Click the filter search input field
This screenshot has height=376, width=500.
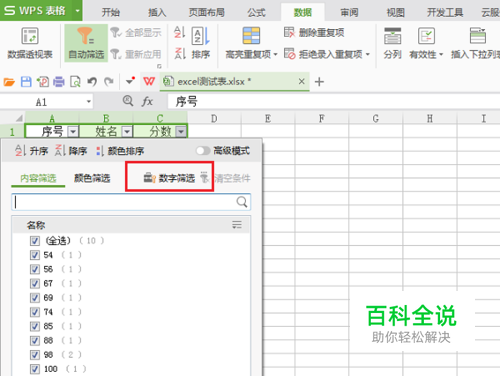pos(131,202)
